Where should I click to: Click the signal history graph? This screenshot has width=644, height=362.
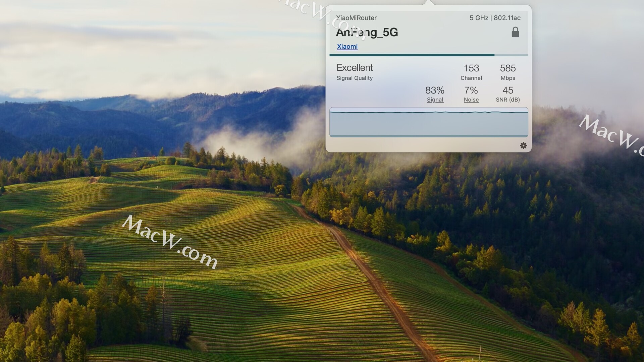click(428, 122)
